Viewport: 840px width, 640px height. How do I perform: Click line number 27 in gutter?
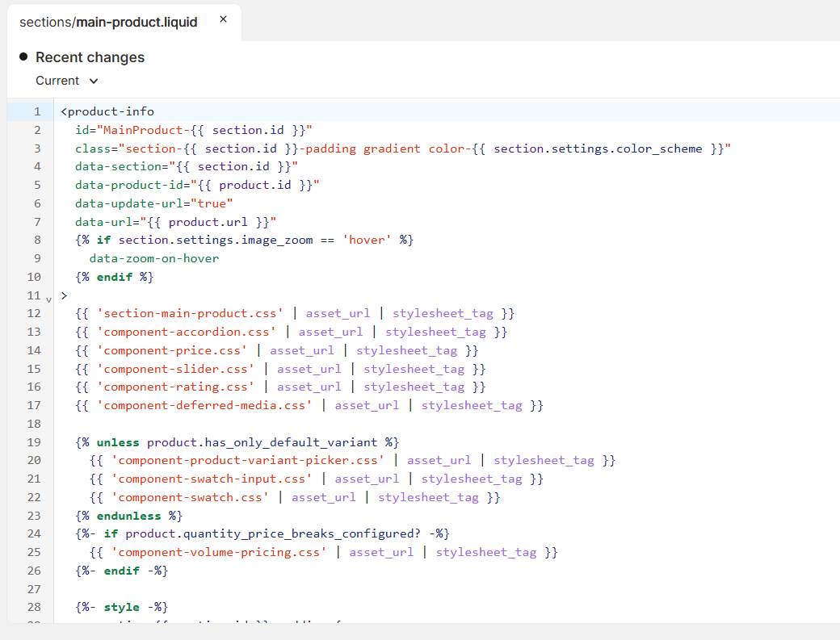click(x=34, y=589)
